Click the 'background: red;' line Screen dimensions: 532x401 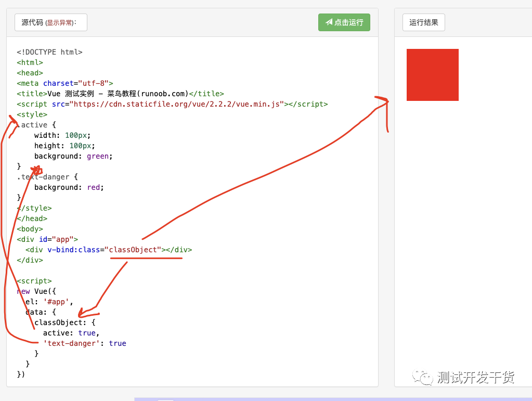[x=69, y=187]
